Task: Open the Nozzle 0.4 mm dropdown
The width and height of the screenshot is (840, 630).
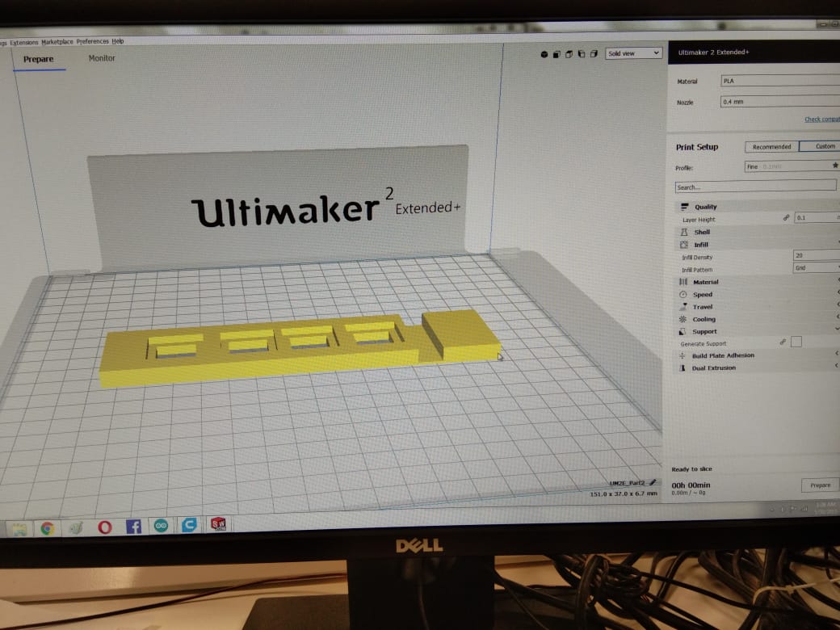Action: pyautogui.click(x=780, y=101)
